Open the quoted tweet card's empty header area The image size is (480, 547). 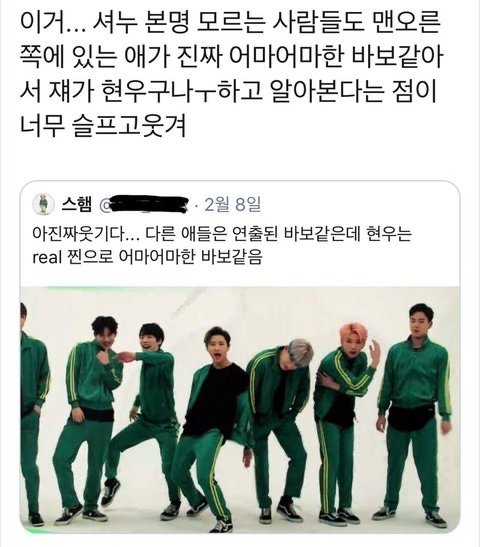359,204
